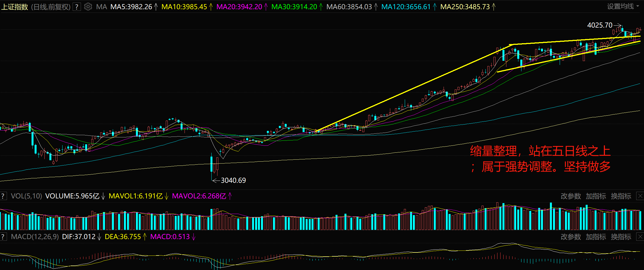Click the help icon beside MACD(12,26,9)
The image size is (644, 270).
tap(3, 237)
